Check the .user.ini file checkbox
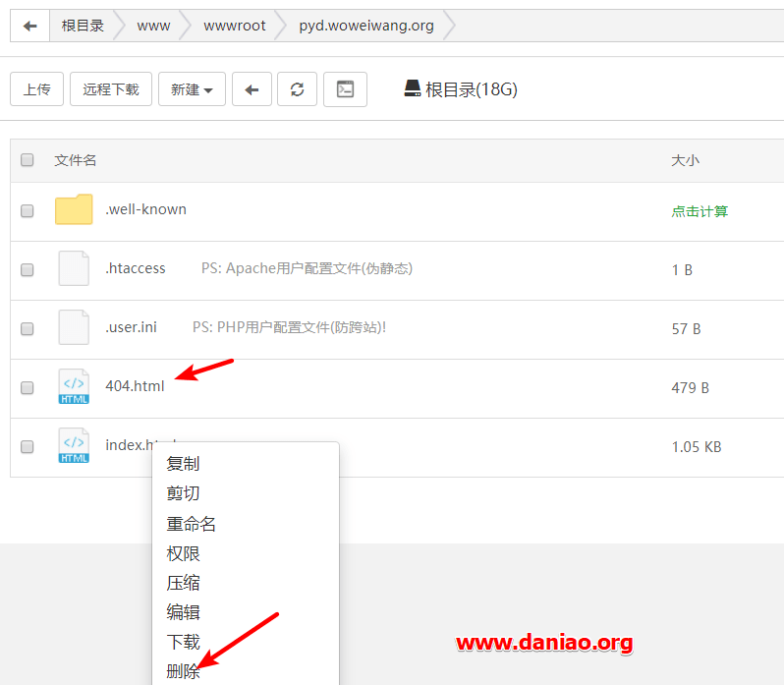Screen dimensions: 784x685 click(27, 329)
